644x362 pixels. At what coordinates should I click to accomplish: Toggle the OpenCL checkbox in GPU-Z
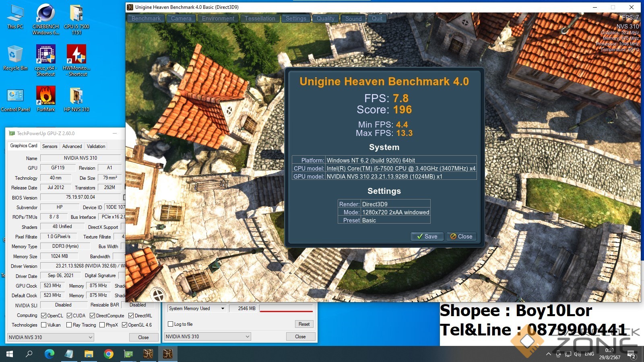click(x=44, y=316)
